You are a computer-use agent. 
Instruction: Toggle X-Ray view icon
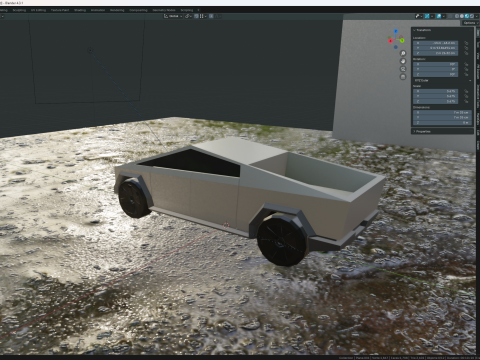pyautogui.click(x=450, y=16)
